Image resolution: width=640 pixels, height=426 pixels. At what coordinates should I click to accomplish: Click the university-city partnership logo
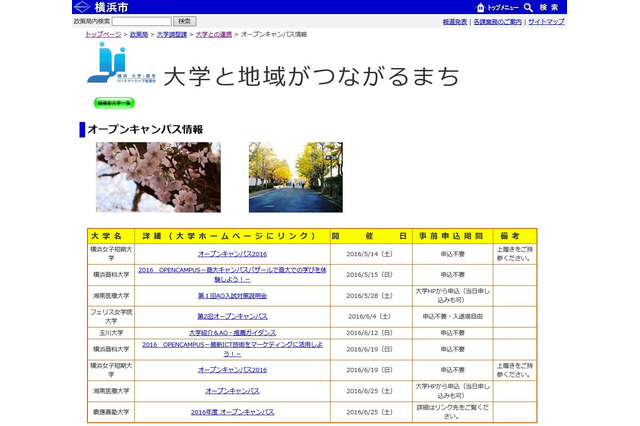click(121, 63)
